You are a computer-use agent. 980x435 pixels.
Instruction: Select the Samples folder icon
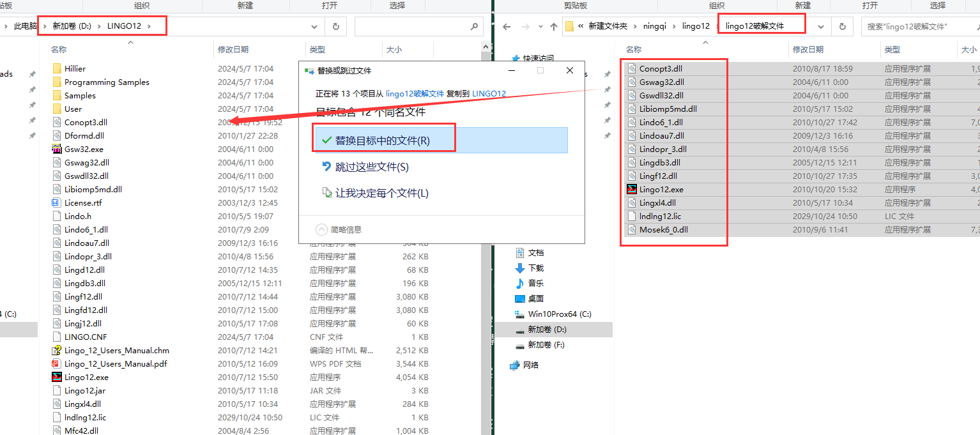tap(57, 95)
